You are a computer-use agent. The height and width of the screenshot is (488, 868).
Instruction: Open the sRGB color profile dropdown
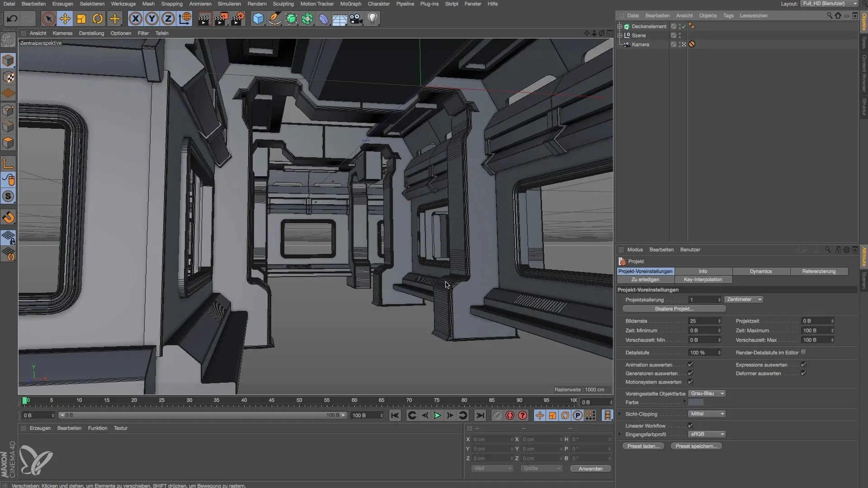707,434
